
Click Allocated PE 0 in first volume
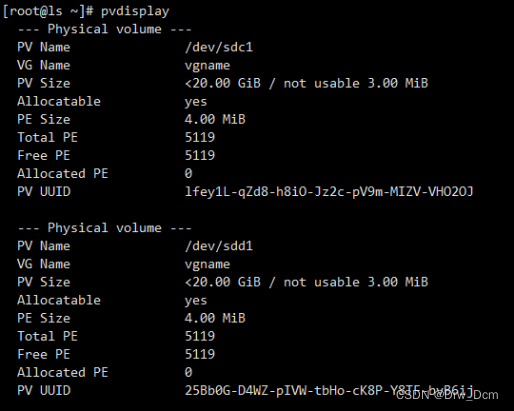coord(189,173)
